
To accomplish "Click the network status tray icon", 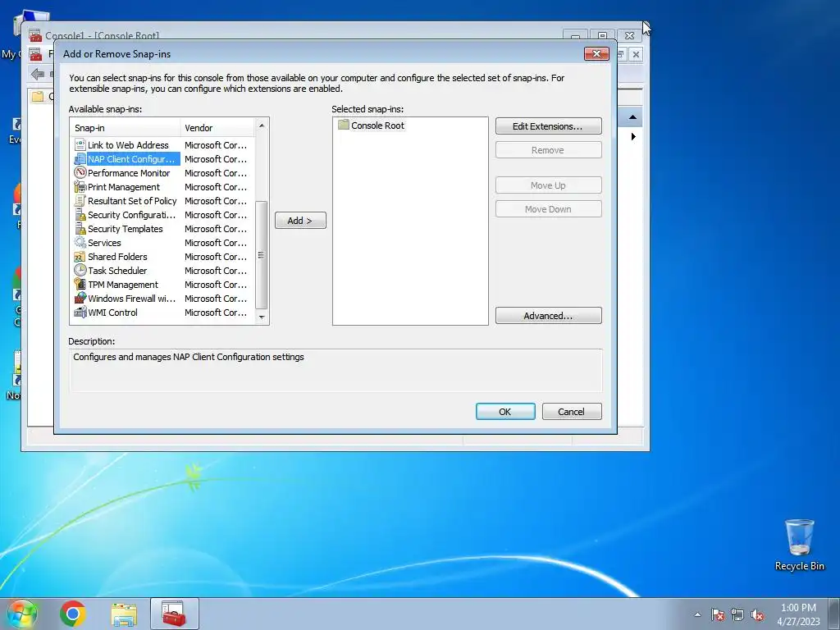I will [x=737, y=614].
